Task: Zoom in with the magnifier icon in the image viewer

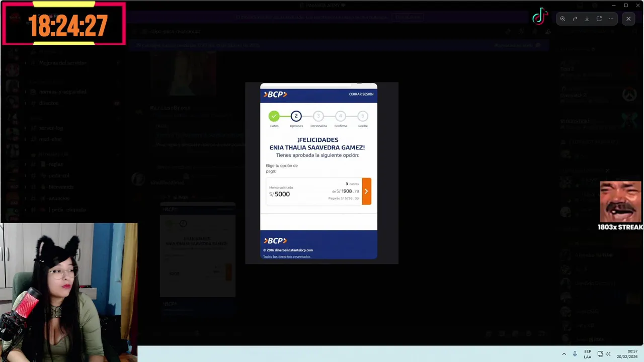Action: [x=562, y=19]
